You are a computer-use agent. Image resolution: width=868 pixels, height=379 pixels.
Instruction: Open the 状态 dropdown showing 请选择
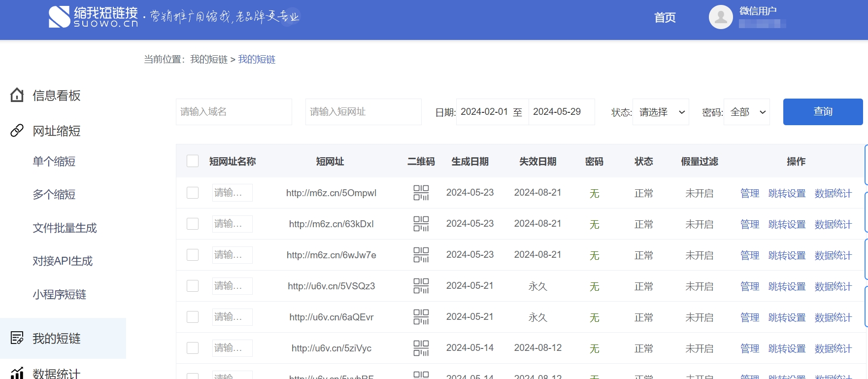660,112
